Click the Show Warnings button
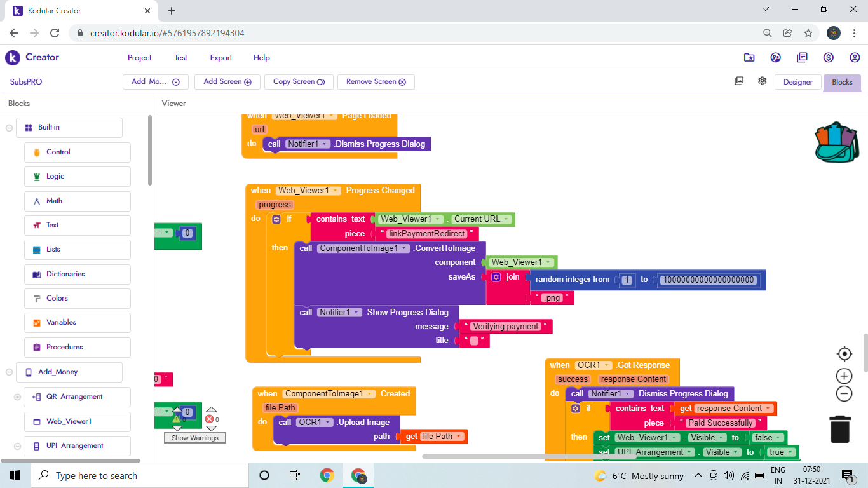The image size is (868, 488). click(195, 438)
